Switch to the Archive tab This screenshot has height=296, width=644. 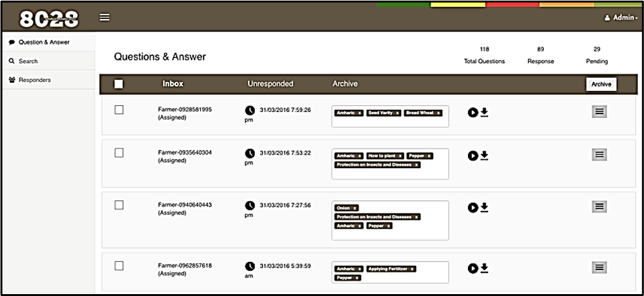click(345, 84)
